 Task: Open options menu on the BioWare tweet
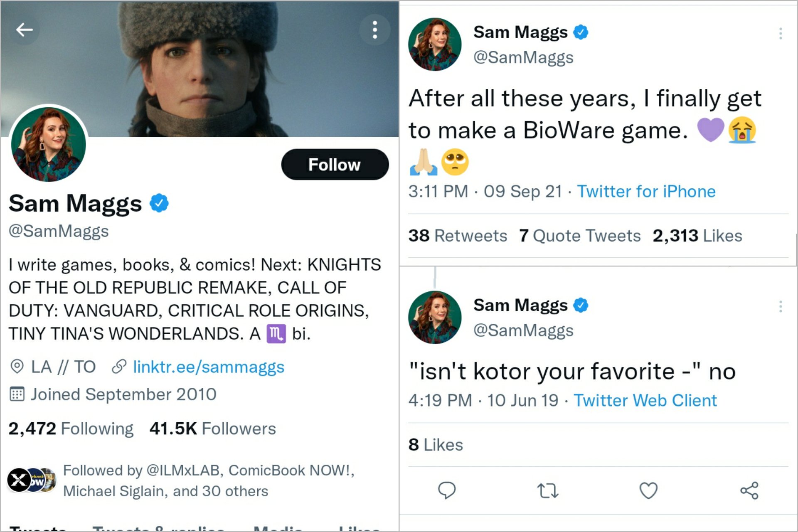780,33
